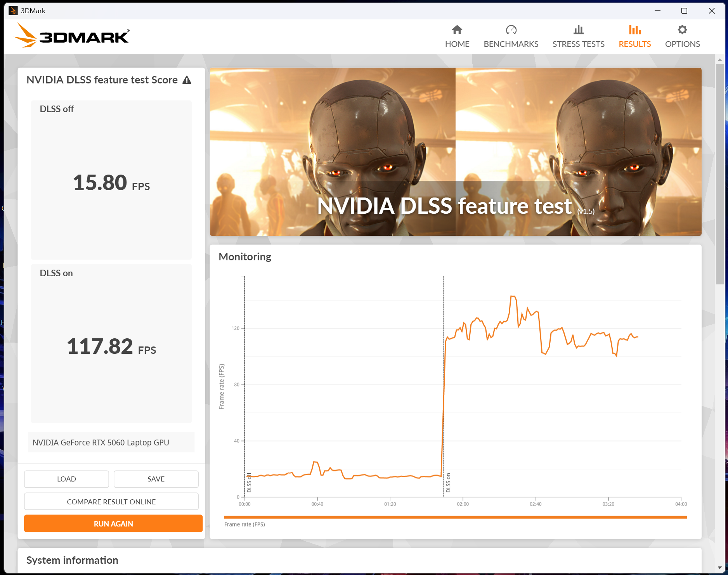The width and height of the screenshot is (728, 575).
Task: Click the scrollbar down arrow
Action: pos(720,567)
